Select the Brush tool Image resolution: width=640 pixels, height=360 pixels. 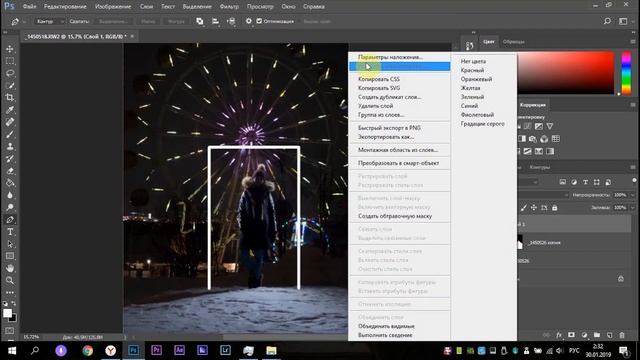[10, 134]
